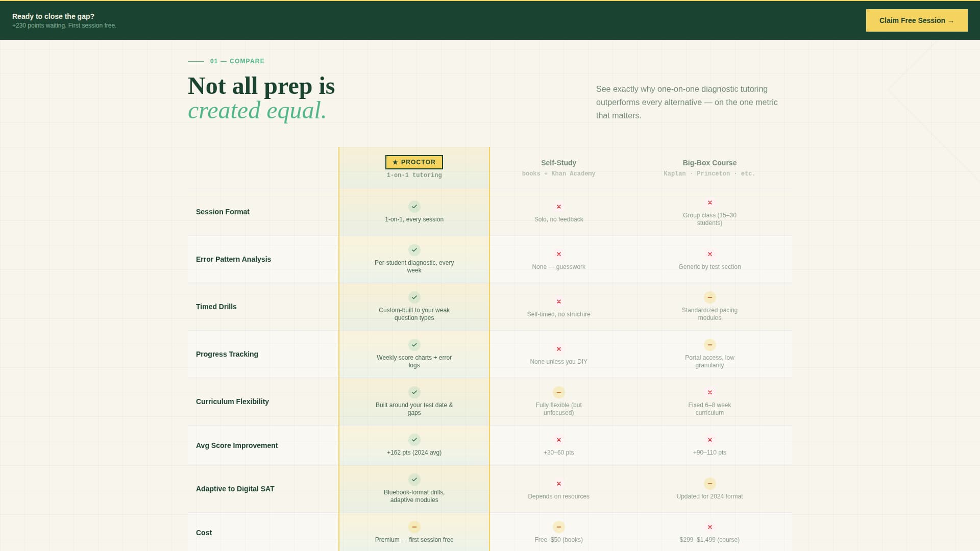Click the 'Avg Score Improvement' row label

237,445
